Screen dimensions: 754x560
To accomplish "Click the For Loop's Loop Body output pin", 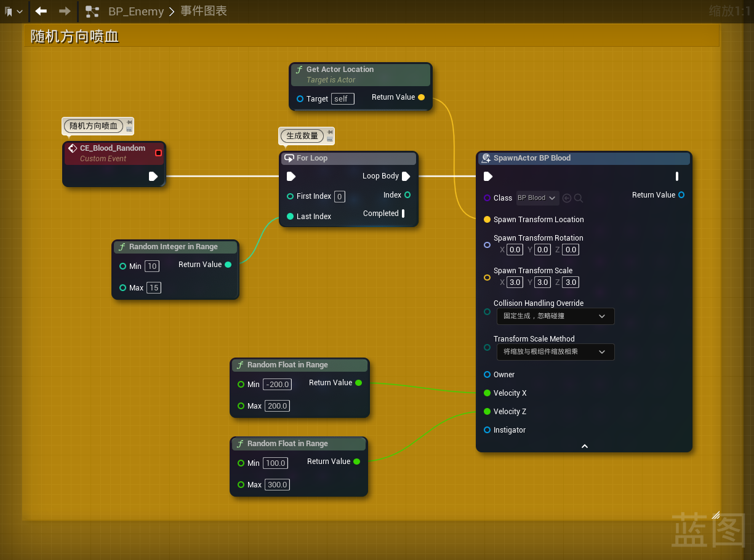I will click(x=406, y=176).
